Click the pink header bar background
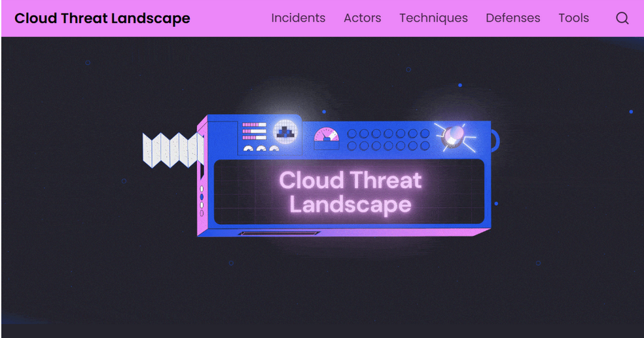Screen dimensions: 644x338 click(229, 18)
